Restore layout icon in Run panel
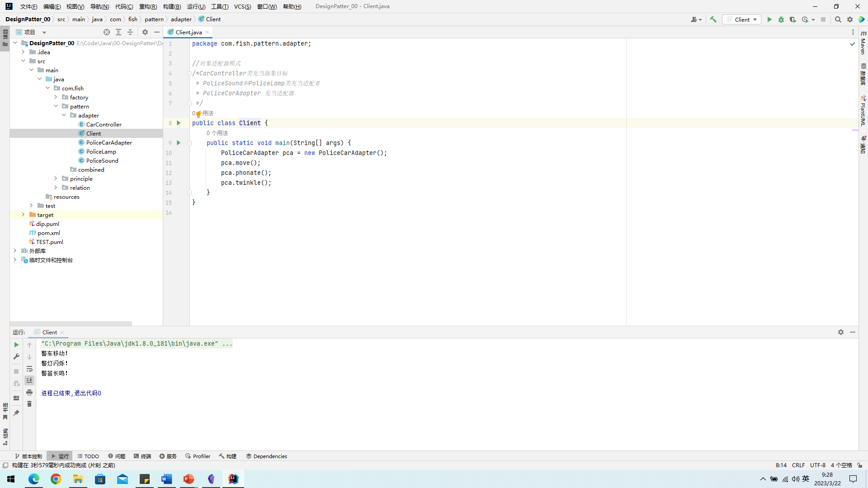Image resolution: width=868 pixels, height=488 pixels. [x=17, y=398]
